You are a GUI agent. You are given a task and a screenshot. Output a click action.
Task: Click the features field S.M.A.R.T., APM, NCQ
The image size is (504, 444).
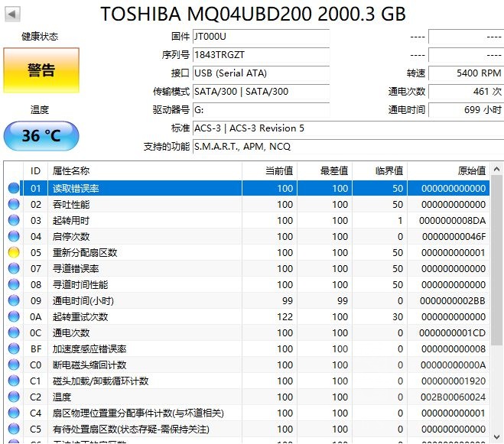pyautogui.click(x=348, y=147)
